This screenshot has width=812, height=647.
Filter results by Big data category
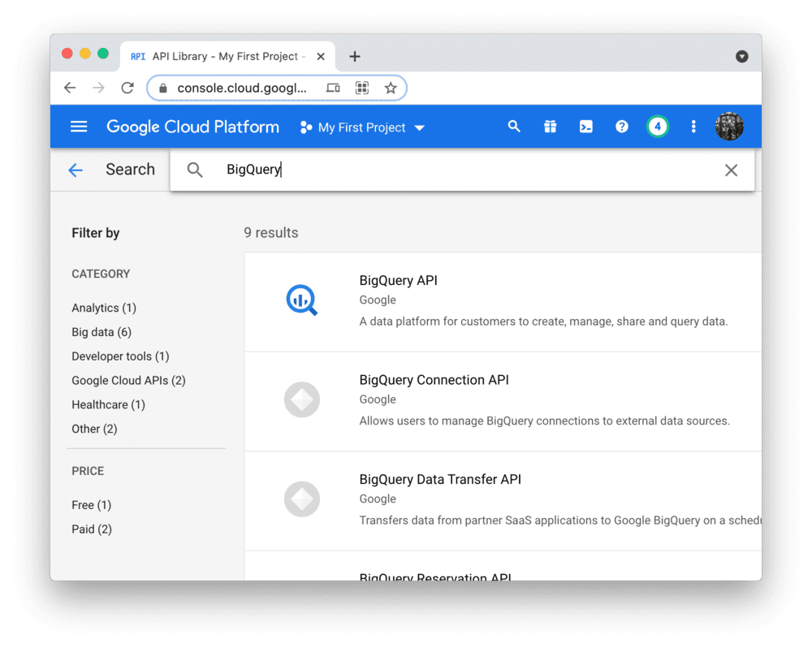[x=101, y=332]
